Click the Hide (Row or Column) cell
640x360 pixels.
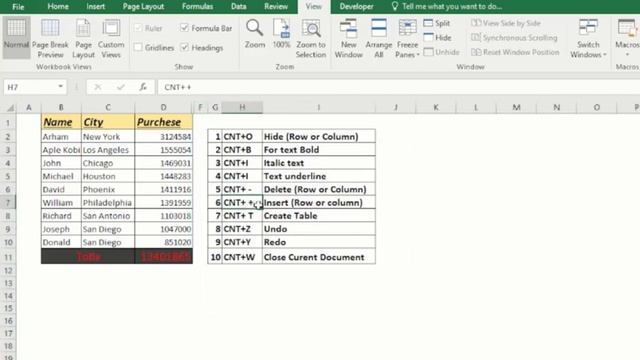point(319,137)
